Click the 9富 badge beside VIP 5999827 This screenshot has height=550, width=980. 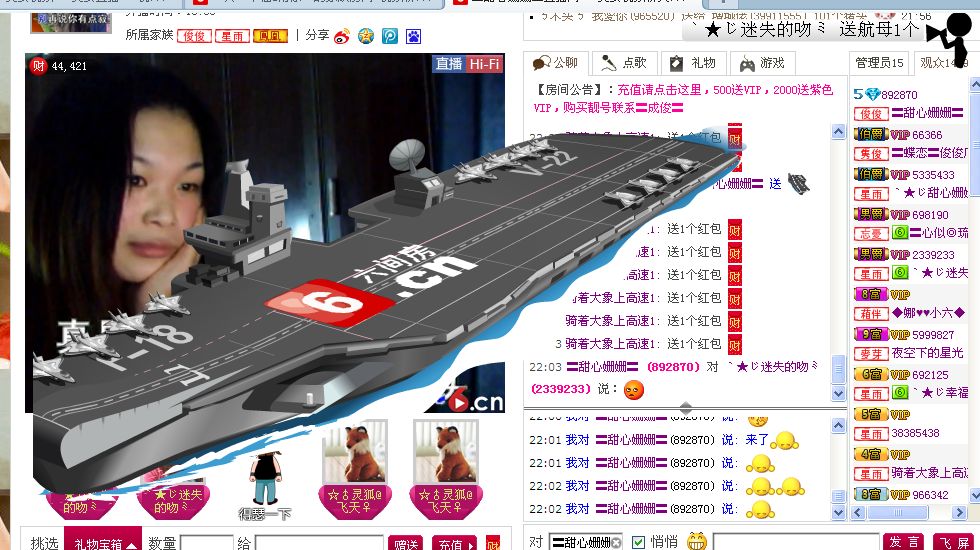tap(871, 334)
